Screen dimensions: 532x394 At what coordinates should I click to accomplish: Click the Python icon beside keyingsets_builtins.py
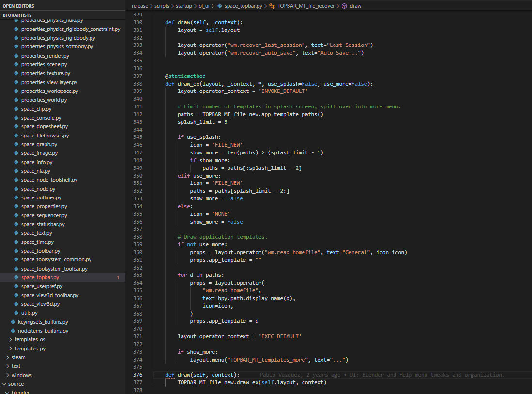[13, 322]
